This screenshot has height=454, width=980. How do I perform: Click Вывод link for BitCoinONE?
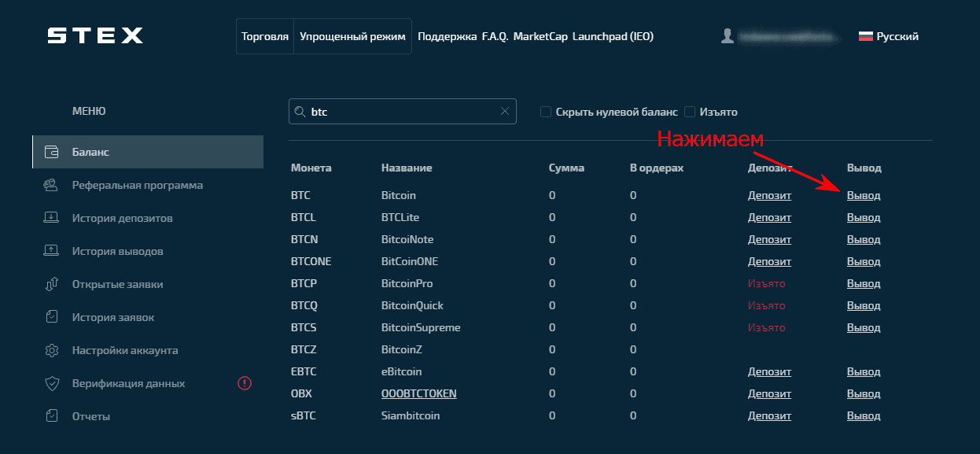(x=864, y=261)
